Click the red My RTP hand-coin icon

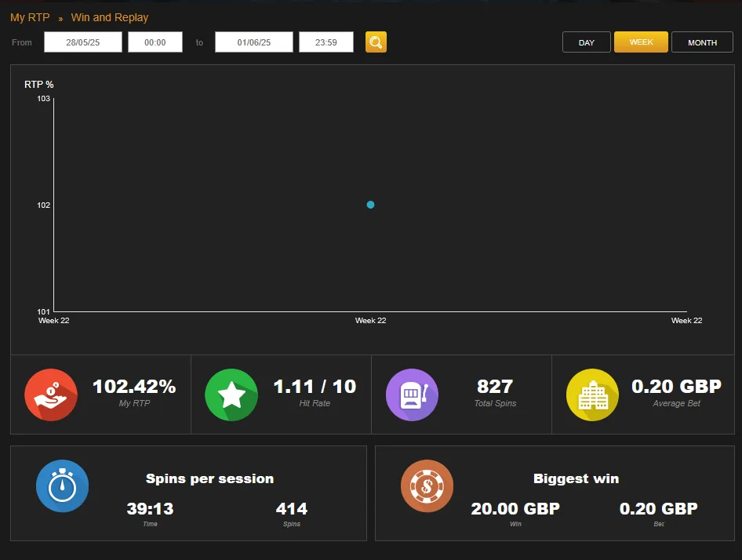coord(51,395)
